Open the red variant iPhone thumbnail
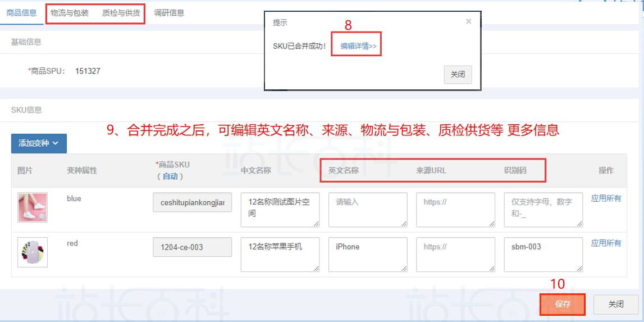Viewport: 644px width, 322px height. pos(33,252)
